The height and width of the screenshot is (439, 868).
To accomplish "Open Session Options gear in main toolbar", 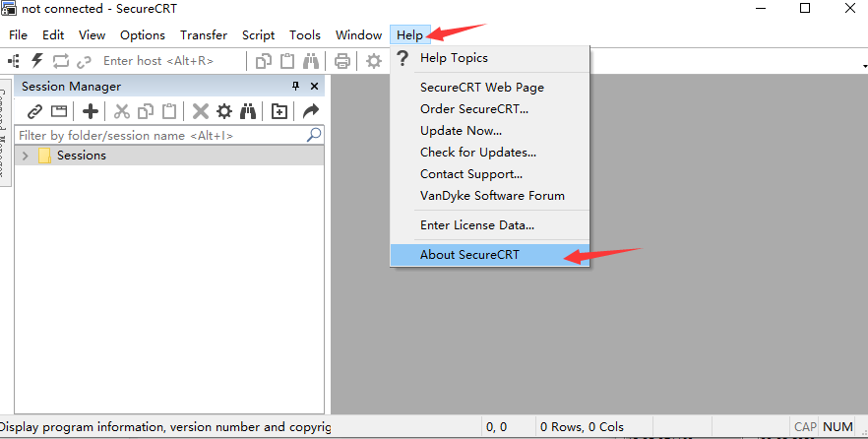I will [x=374, y=61].
